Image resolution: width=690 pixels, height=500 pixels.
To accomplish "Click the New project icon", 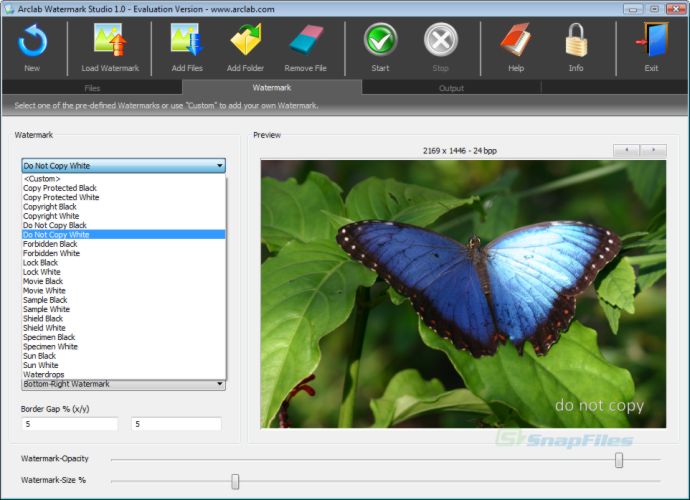I will point(32,41).
